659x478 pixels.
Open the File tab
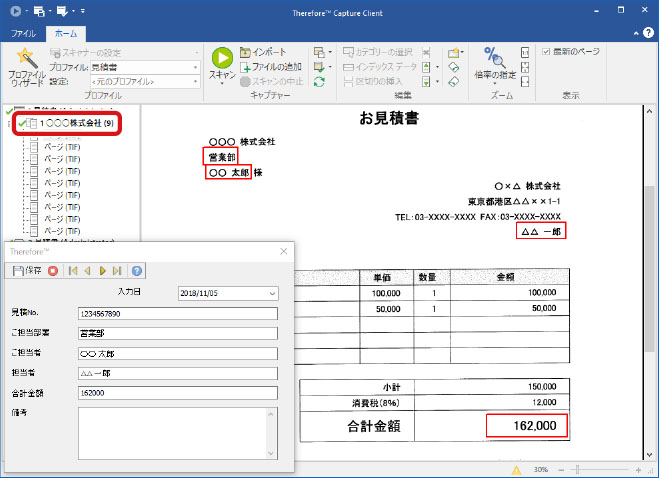[22, 34]
